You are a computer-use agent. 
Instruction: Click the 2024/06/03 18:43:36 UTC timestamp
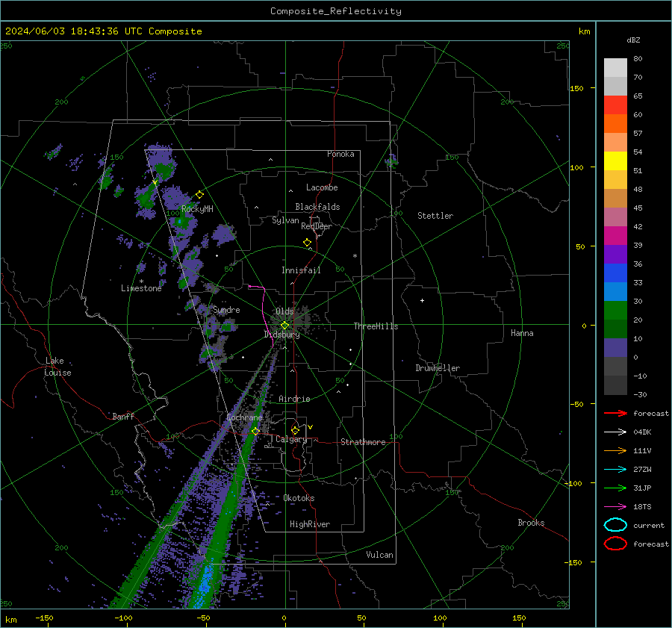103,31
